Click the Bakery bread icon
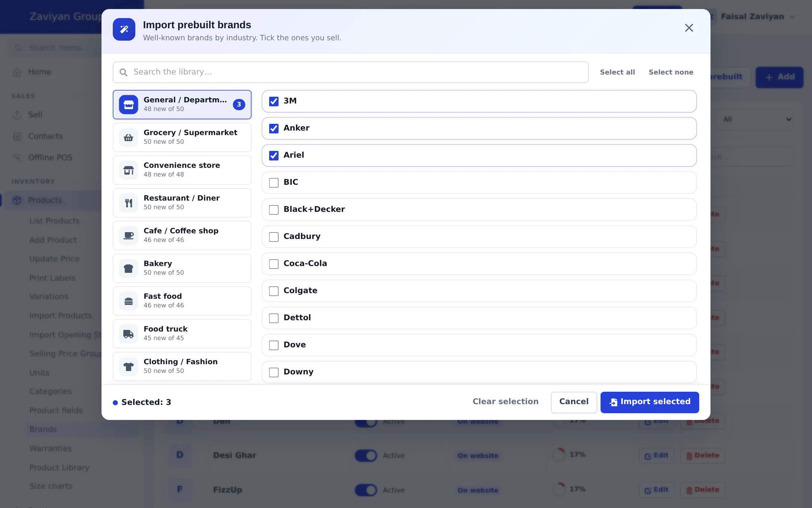The height and width of the screenshot is (508, 812). click(x=129, y=268)
